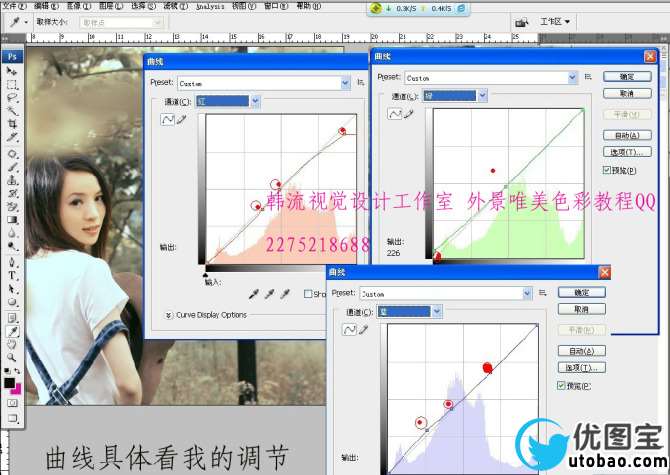The image size is (670, 475).
Task: Open channel dropdown in green Curves dialog
Action: click(482, 96)
